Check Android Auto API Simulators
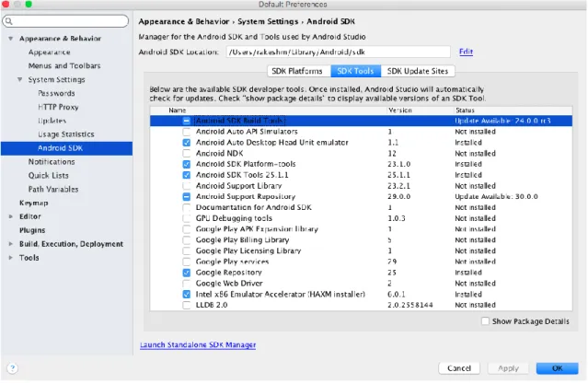 (187, 132)
